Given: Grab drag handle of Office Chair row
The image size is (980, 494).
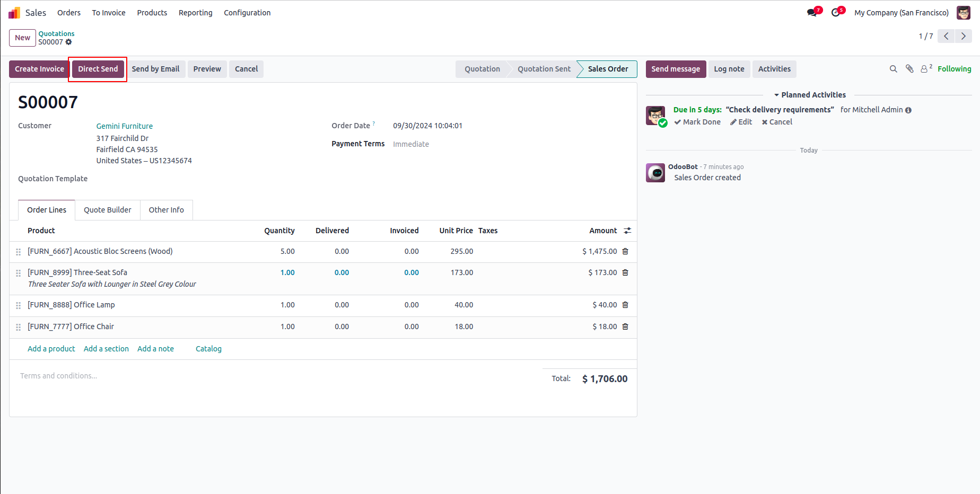Looking at the screenshot, I should [x=18, y=327].
